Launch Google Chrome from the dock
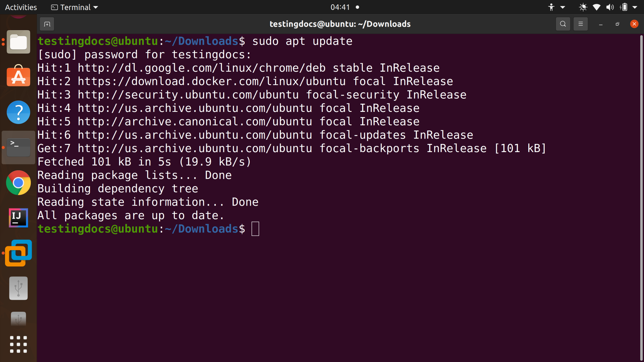644x362 pixels. pos(18,183)
